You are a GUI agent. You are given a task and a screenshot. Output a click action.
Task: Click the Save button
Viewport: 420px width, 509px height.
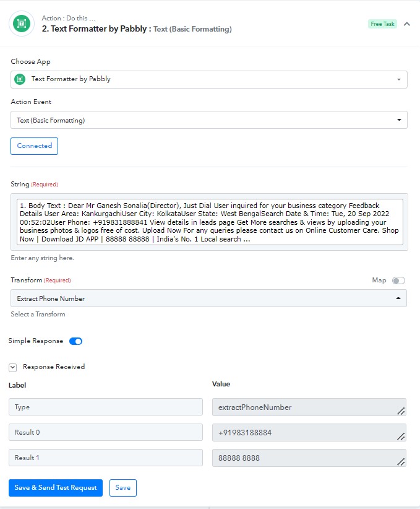tap(123, 487)
